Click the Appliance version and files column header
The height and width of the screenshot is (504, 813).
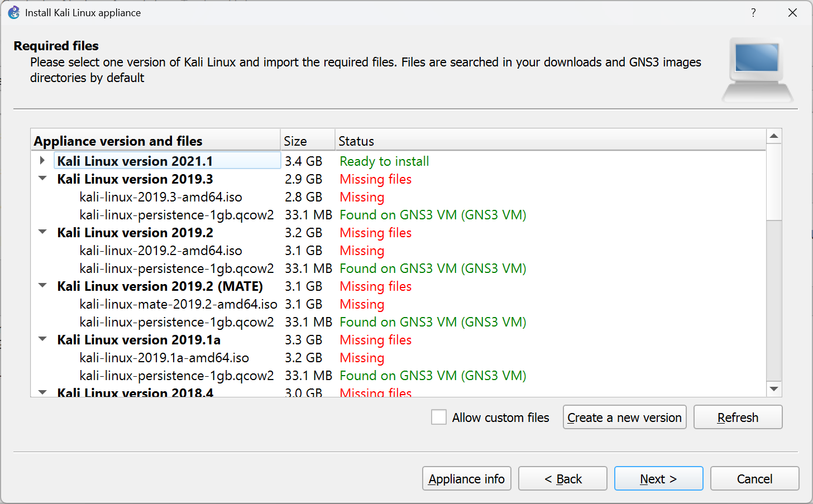pyautogui.click(x=155, y=141)
